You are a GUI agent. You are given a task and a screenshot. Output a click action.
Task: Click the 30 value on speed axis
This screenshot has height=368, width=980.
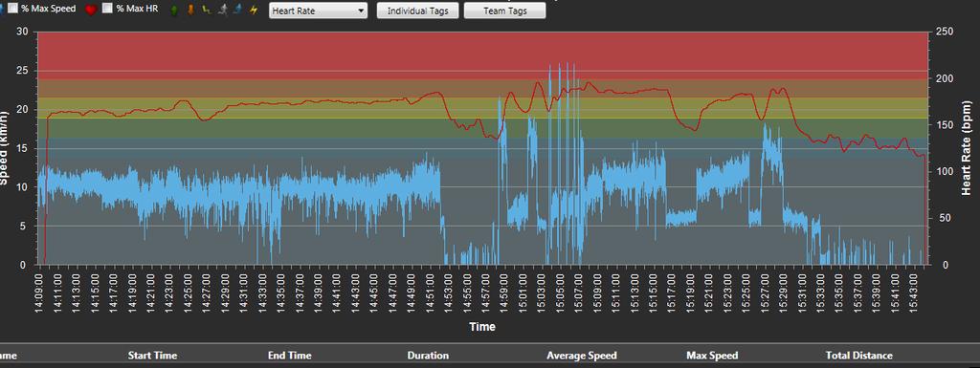coord(22,32)
